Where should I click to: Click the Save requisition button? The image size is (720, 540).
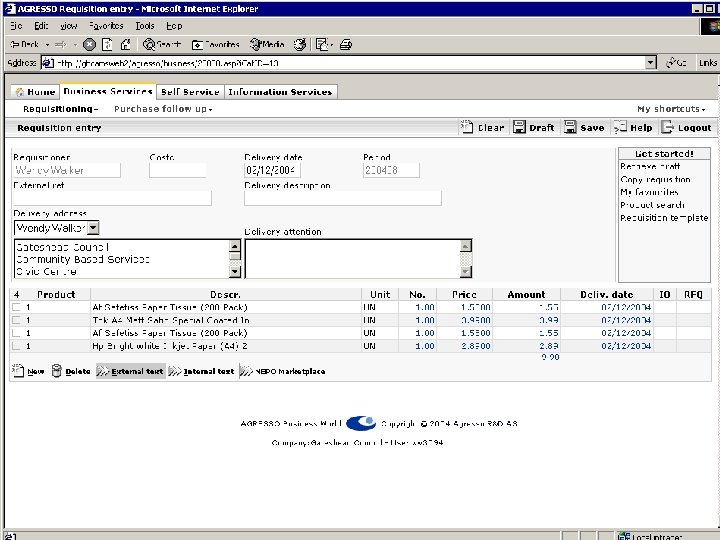click(x=584, y=127)
